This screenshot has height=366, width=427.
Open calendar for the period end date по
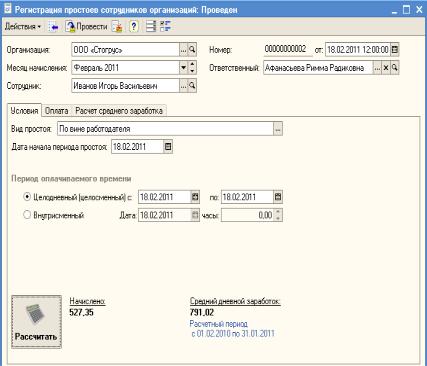click(x=278, y=197)
